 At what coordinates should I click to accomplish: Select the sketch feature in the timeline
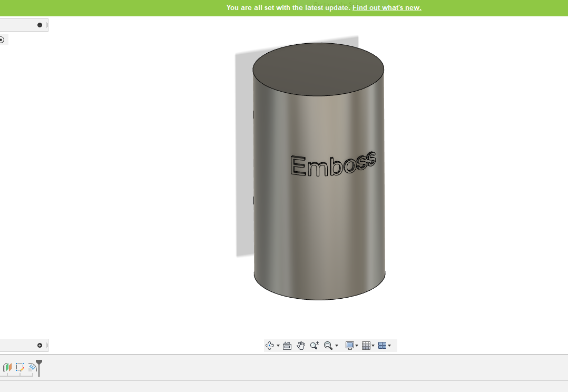click(19, 367)
